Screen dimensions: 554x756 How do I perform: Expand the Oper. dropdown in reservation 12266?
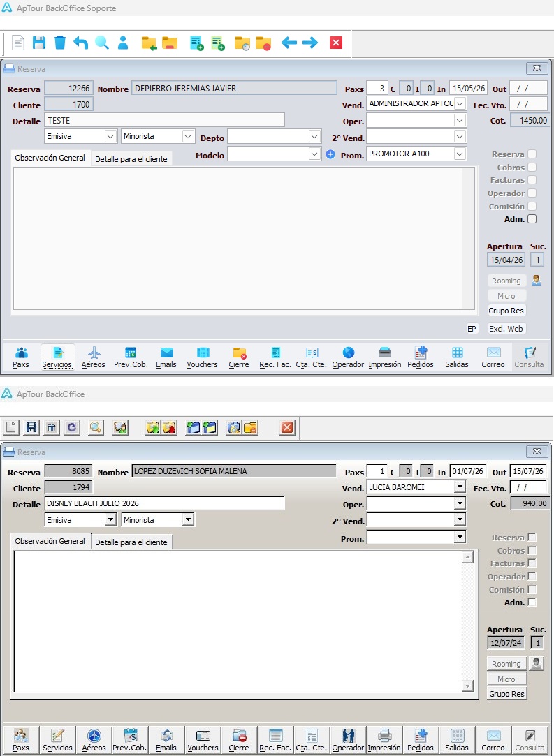pos(460,120)
